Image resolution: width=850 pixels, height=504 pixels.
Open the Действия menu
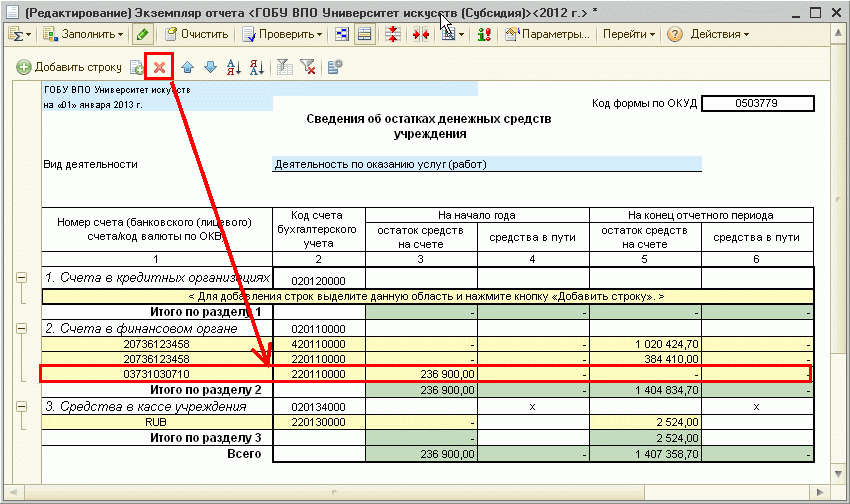719,34
